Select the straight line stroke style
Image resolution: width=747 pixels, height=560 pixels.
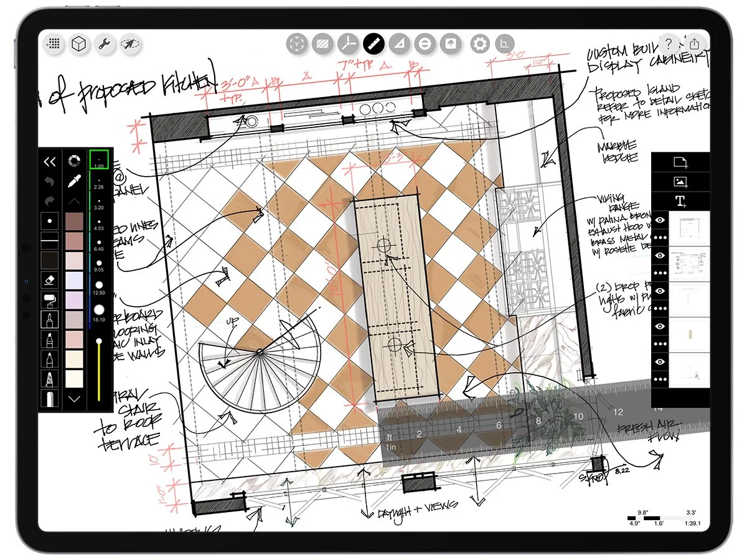pos(50,240)
